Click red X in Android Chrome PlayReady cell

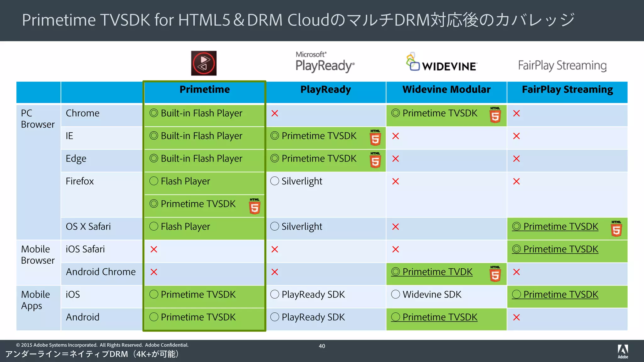tap(275, 272)
